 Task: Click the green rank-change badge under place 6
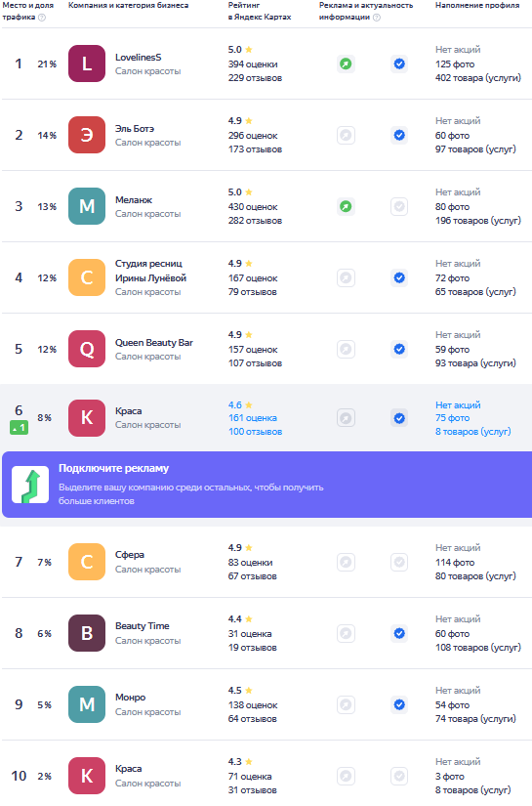pyautogui.click(x=19, y=428)
